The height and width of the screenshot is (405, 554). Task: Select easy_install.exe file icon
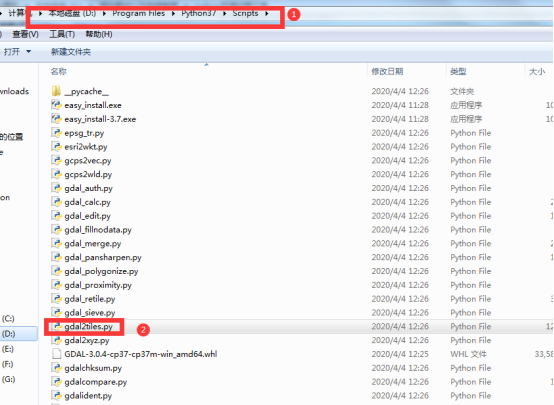[x=56, y=105]
